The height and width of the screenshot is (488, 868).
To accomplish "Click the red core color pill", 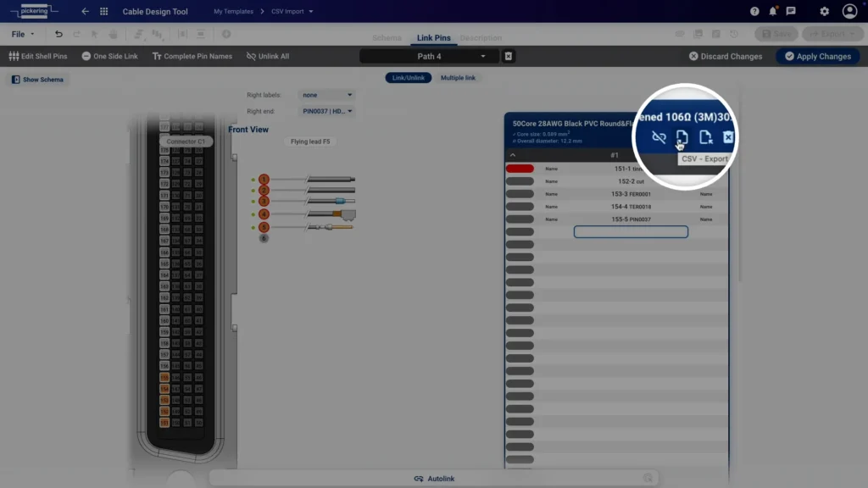I will 520,169.
